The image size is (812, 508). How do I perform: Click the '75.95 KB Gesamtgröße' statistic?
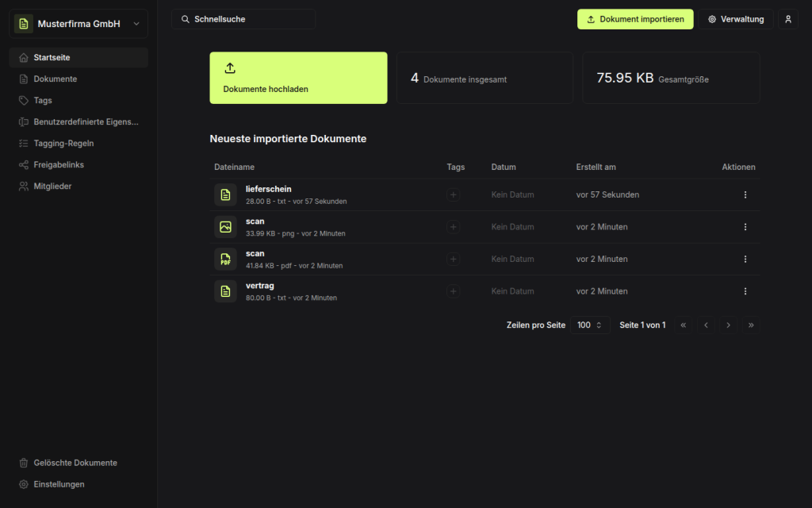tap(671, 78)
